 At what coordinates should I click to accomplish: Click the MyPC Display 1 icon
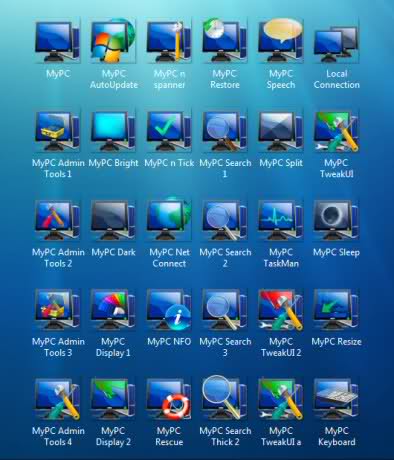pyautogui.click(x=113, y=309)
